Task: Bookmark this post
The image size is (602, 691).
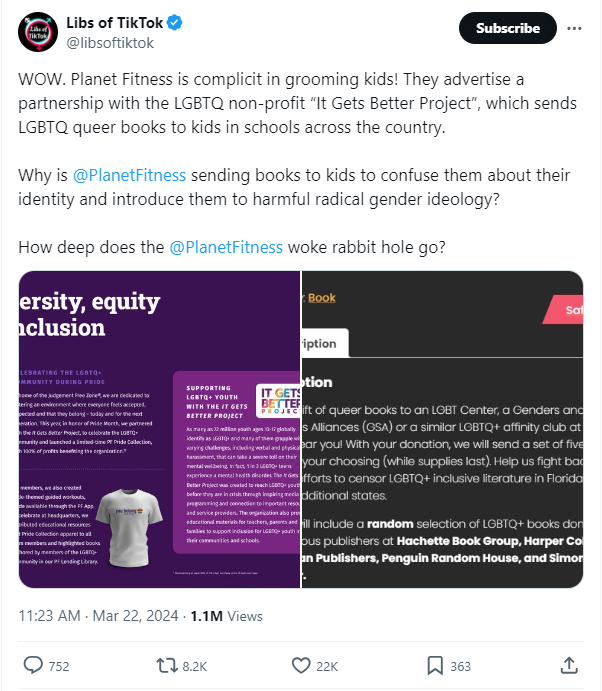Action: pyautogui.click(x=436, y=665)
